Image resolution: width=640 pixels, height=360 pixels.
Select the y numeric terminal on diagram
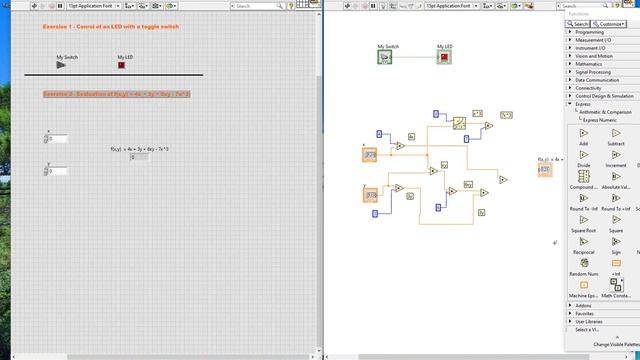(x=370, y=195)
